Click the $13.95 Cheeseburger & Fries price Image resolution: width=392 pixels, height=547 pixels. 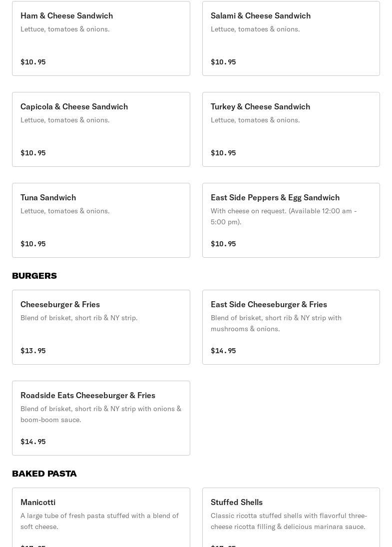click(x=33, y=351)
